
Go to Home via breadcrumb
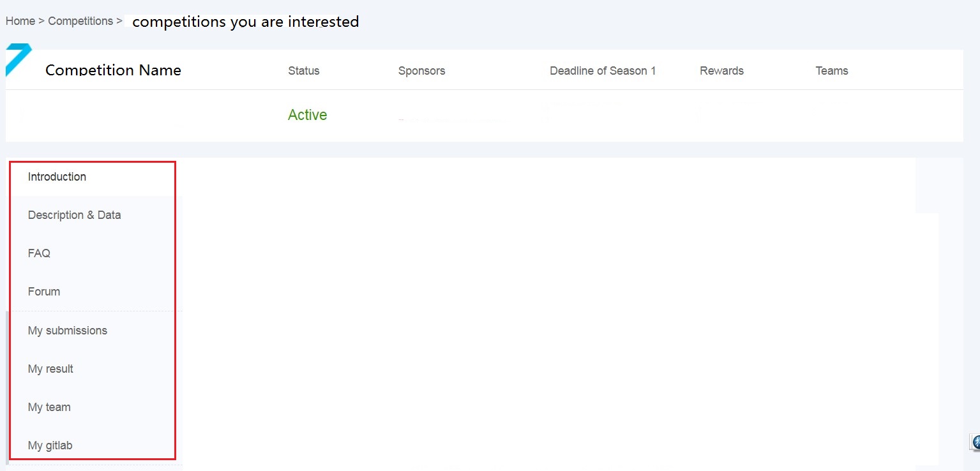pos(20,21)
